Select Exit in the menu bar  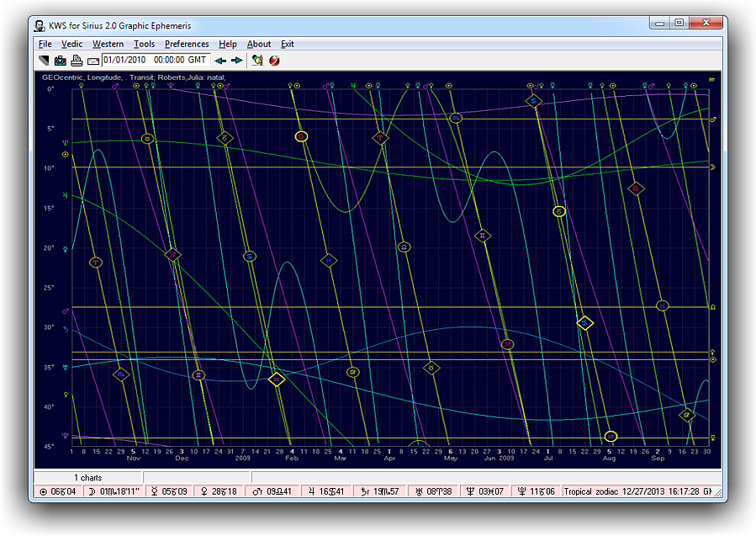287,44
